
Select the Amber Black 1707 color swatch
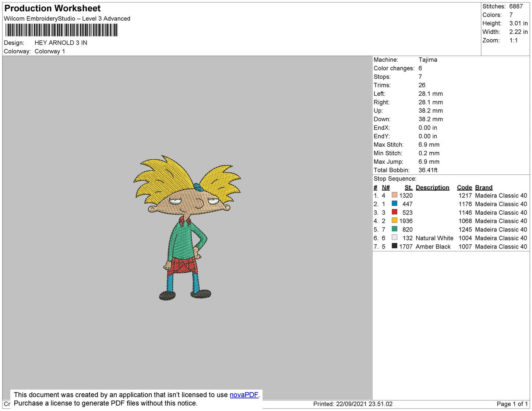[x=394, y=246]
